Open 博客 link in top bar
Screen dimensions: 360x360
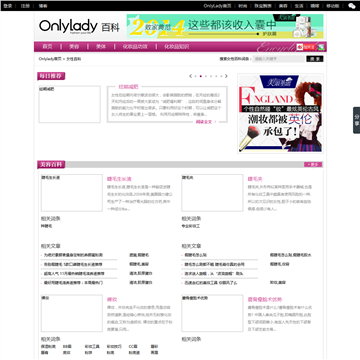point(43,6)
